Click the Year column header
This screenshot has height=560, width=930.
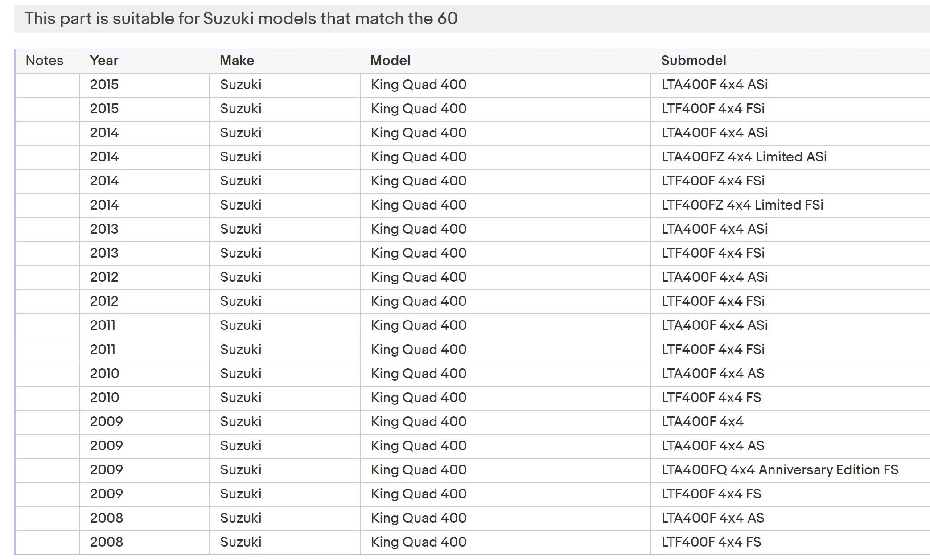click(x=104, y=61)
